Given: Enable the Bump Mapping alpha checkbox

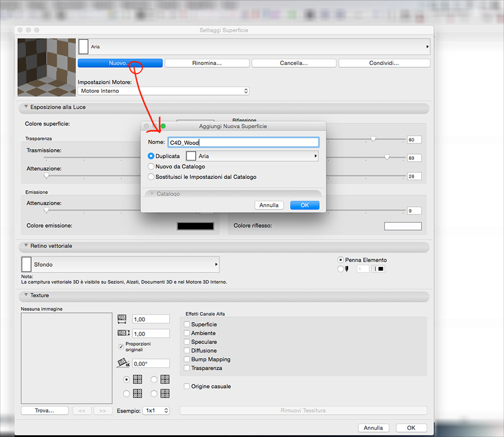Looking at the screenshot, I should (x=187, y=360).
